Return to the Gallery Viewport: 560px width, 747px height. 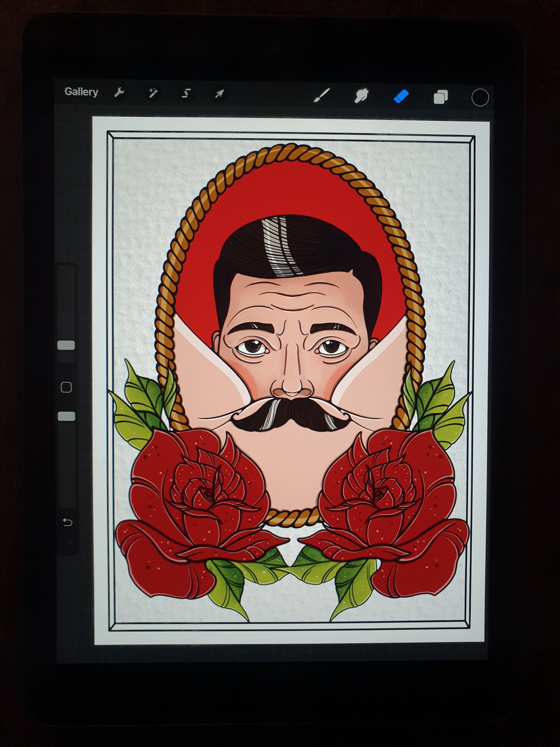click(x=81, y=92)
